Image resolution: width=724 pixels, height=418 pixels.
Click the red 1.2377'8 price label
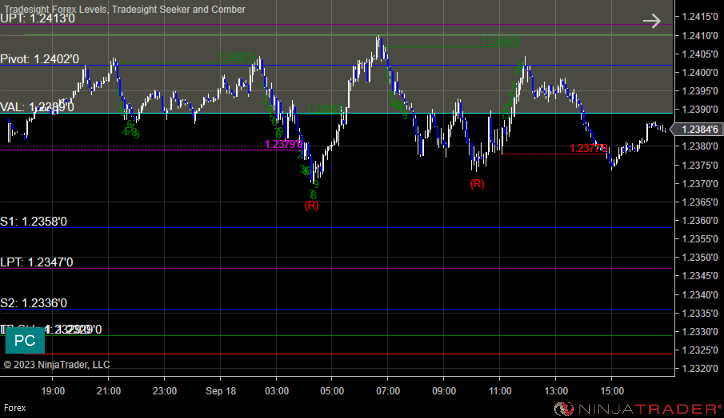coord(588,148)
